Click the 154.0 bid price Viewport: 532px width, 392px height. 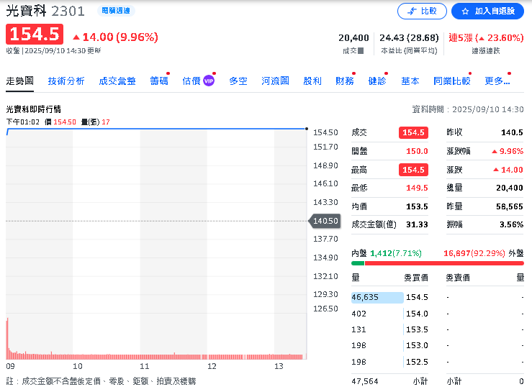pyautogui.click(x=417, y=314)
